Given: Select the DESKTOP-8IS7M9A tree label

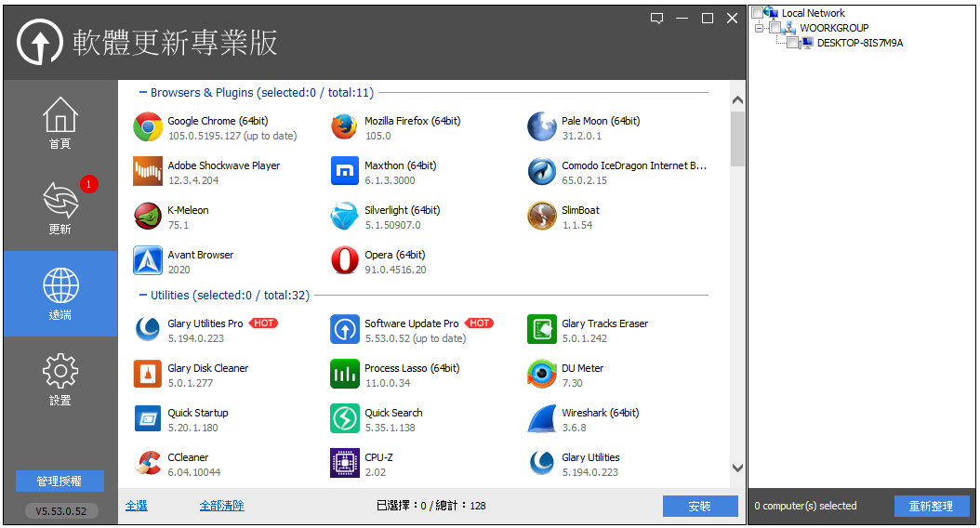Looking at the screenshot, I should [860, 43].
